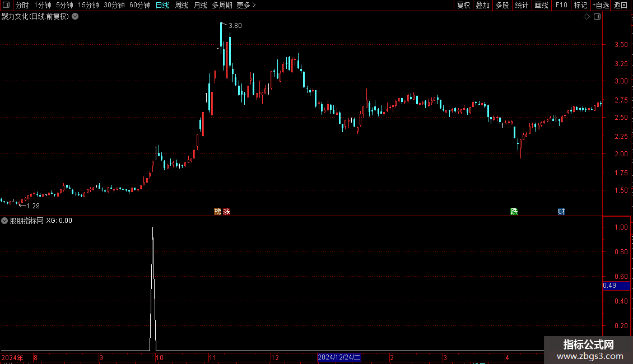Click the 0.49 indicator value tag
This screenshot has height=364, width=633.
coord(616,286)
